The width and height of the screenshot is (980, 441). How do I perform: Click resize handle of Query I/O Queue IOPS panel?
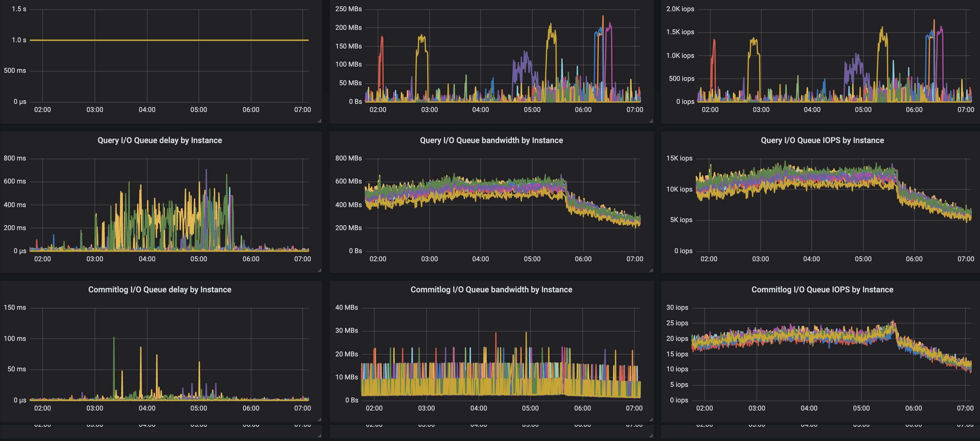coord(978,270)
